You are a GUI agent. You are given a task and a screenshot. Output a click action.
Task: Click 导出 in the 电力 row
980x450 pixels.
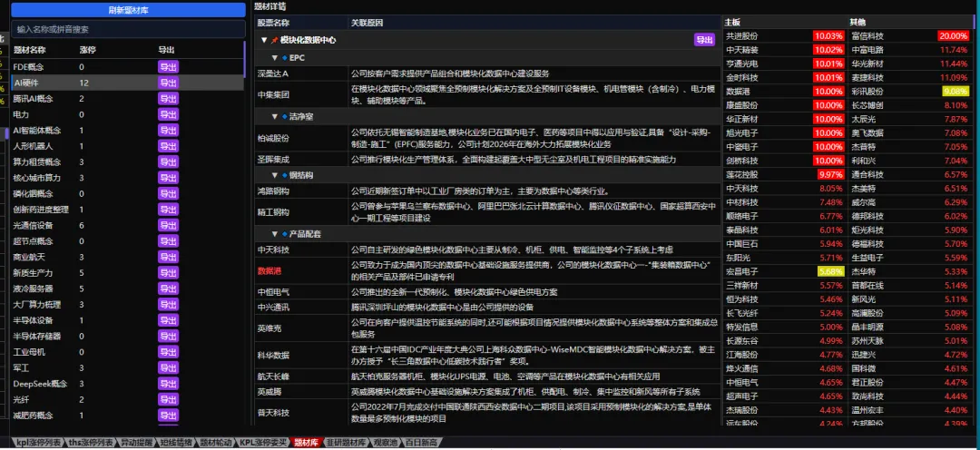coord(168,114)
